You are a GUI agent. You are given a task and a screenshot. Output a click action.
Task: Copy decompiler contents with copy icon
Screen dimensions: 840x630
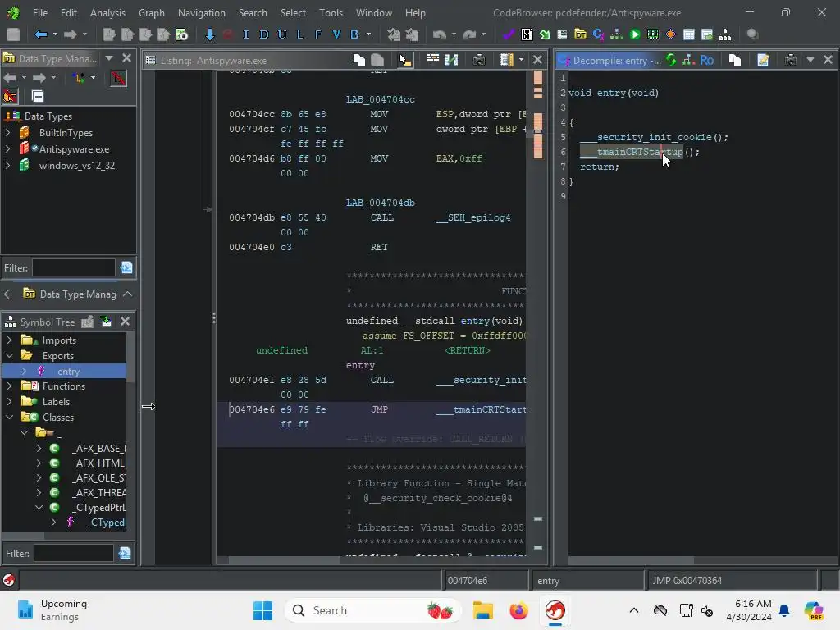pyautogui.click(x=735, y=60)
